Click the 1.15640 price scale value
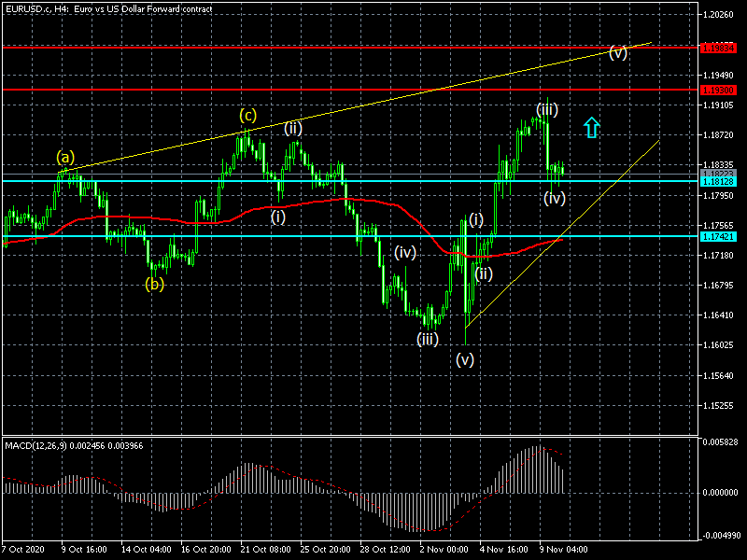The height and width of the screenshot is (560, 747). click(x=718, y=376)
